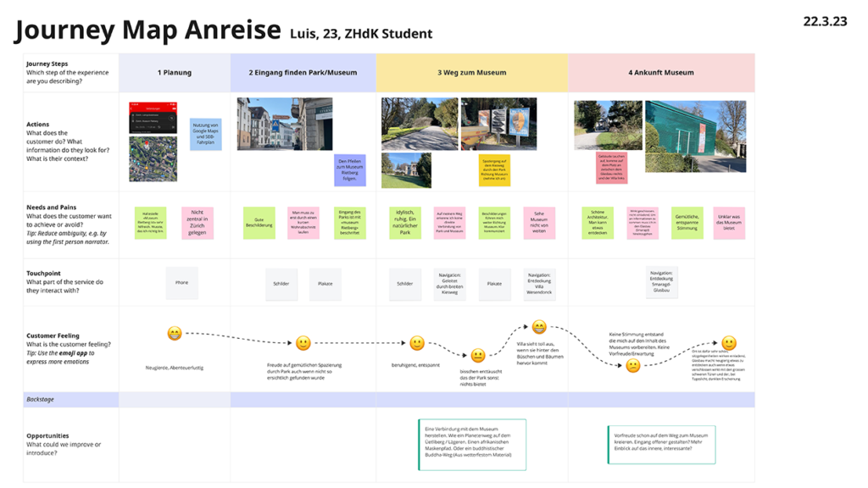Select the 'Plakate' card in Eingang finden column
This screenshot has width=868, height=488.
coord(325,284)
